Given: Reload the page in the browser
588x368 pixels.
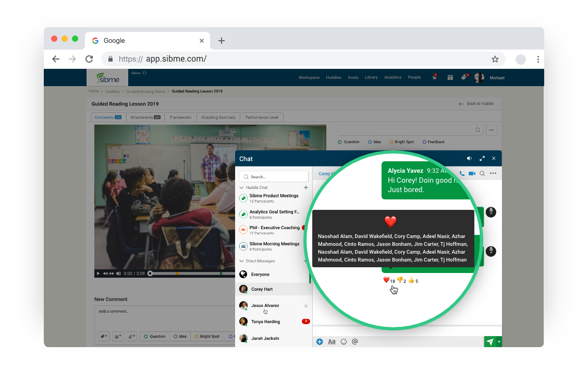Looking at the screenshot, I should tap(89, 59).
